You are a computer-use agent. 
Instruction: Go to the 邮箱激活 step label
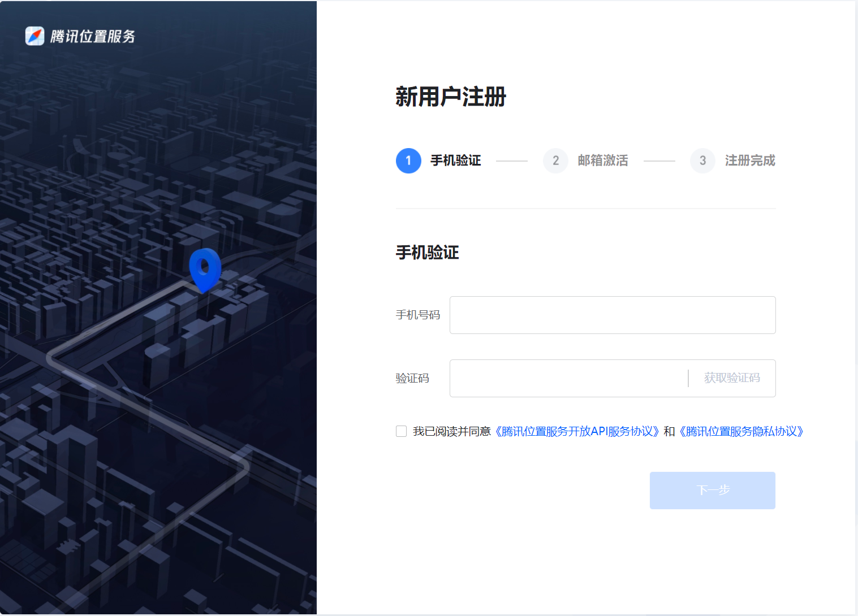point(602,161)
